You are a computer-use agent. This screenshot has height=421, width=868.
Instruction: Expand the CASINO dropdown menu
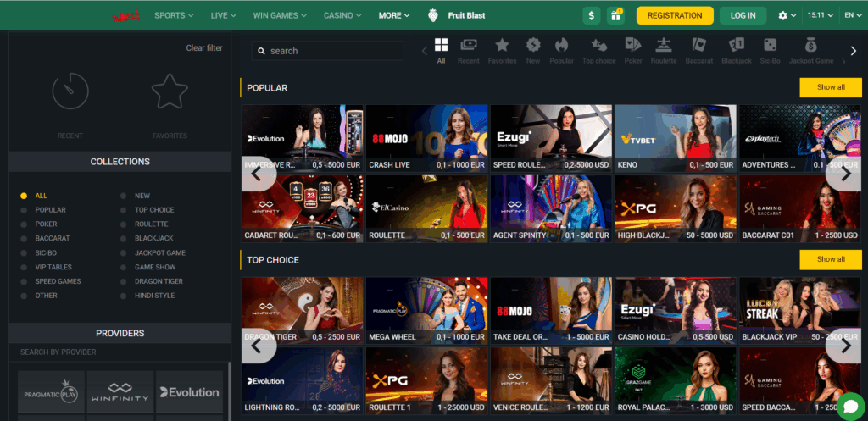(342, 15)
